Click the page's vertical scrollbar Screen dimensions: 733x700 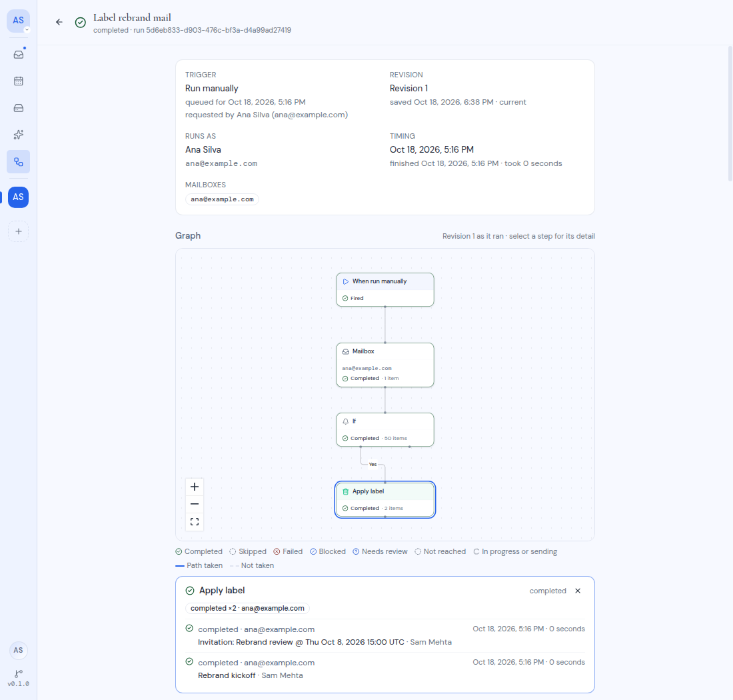pos(730,113)
